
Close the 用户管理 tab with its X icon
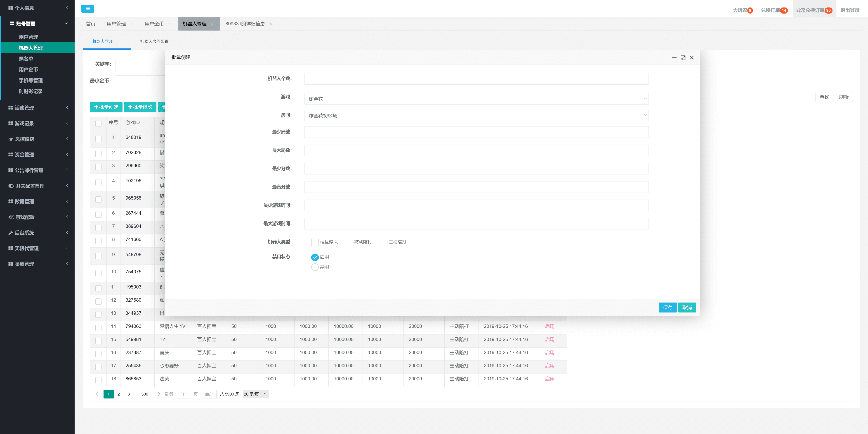click(x=131, y=24)
